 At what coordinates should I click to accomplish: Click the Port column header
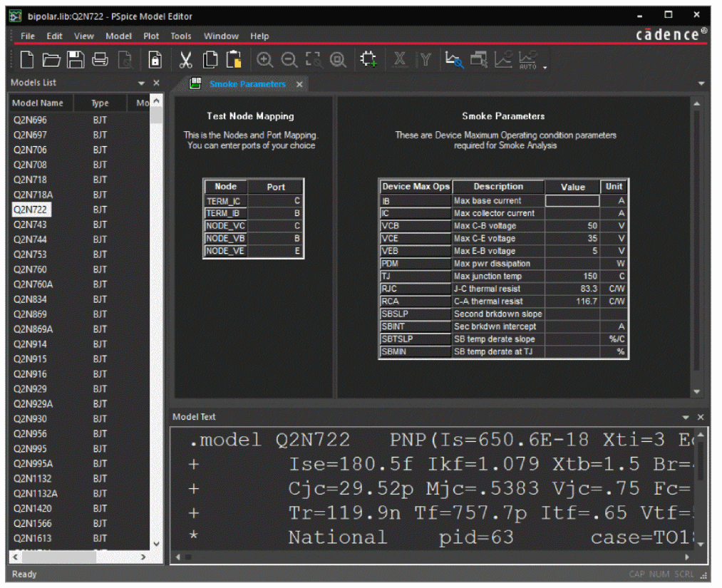pos(275,187)
